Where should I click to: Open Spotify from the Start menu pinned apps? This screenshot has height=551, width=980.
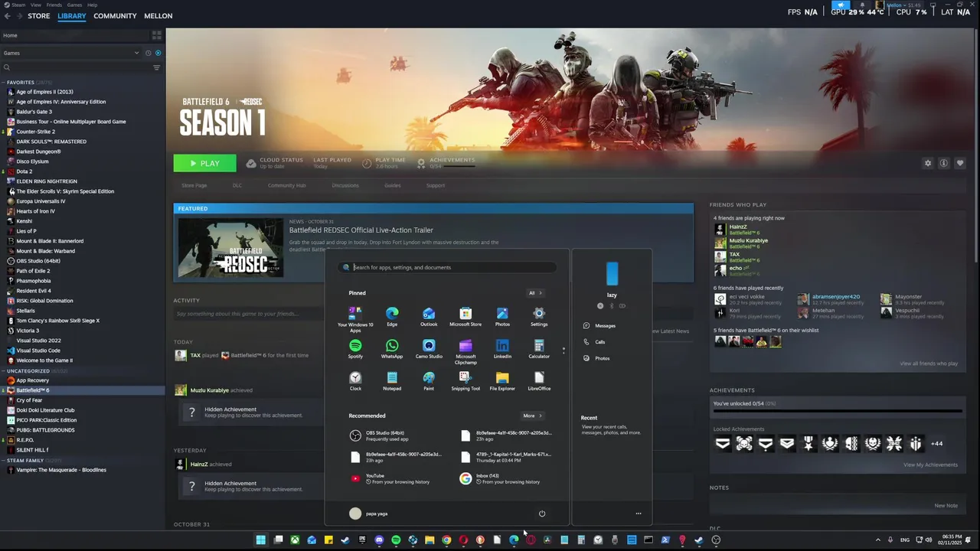pos(355,348)
